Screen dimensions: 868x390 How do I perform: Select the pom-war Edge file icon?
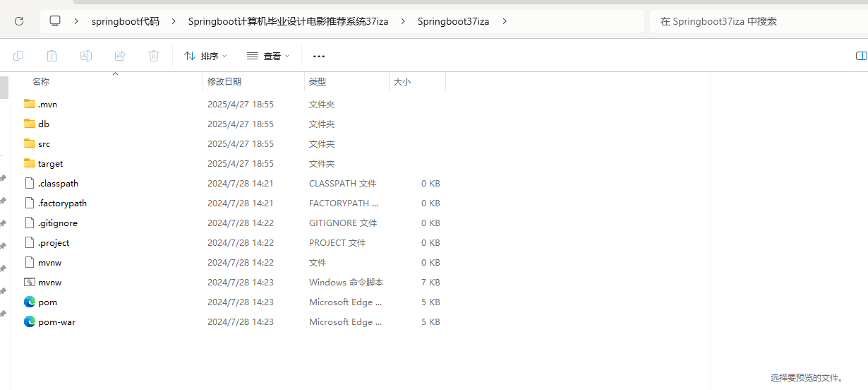pyautogui.click(x=30, y=321)
